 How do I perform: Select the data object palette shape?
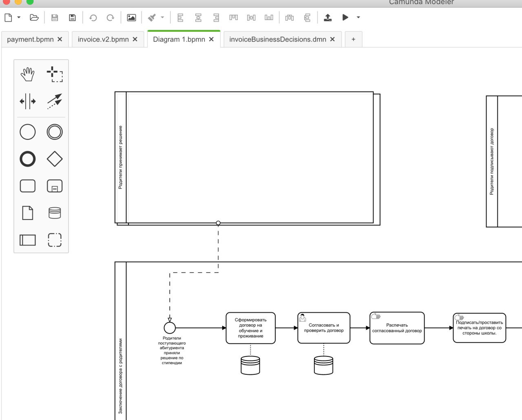[28, 213]
